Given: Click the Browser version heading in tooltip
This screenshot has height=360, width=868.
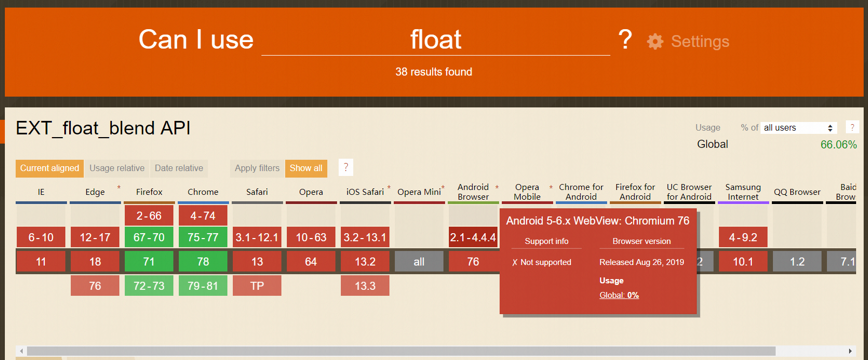Looking at the screenshot, I should (x=642, y=241).
